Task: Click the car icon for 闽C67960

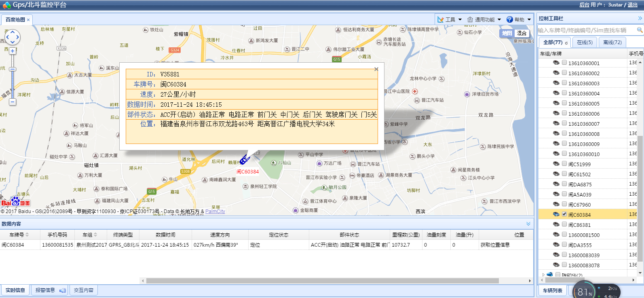Action: point(556,204)
